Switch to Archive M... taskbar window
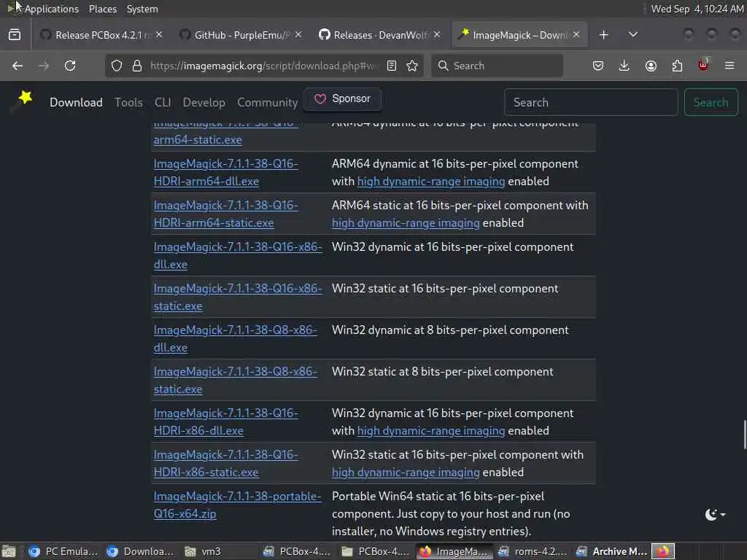747x560 pixels. pyautogui.click(x=612, y=551)
